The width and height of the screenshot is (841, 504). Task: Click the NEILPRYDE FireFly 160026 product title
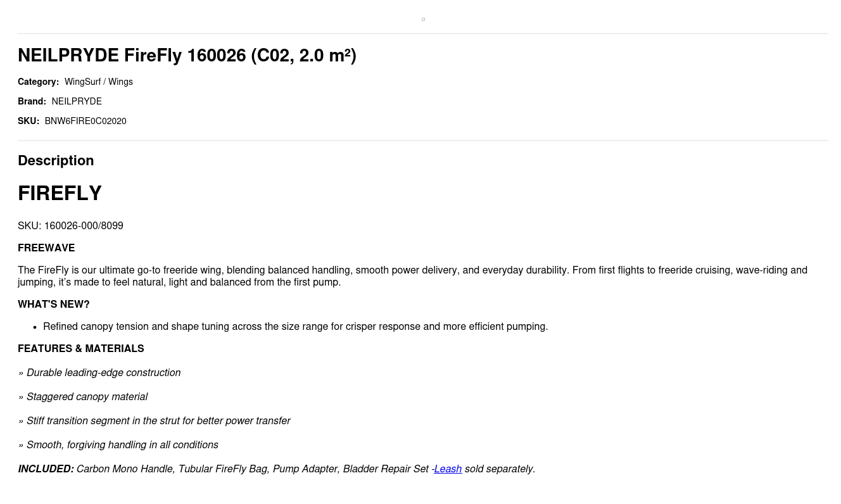(187, 56)
